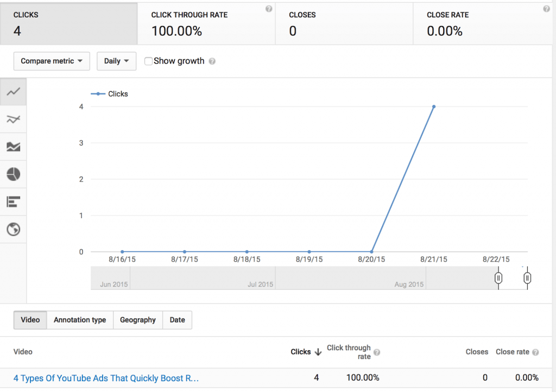Click help icon beside Show growth
Image resolution: width=556 pixels, height=392 pixels.
[x=212, y=61]
